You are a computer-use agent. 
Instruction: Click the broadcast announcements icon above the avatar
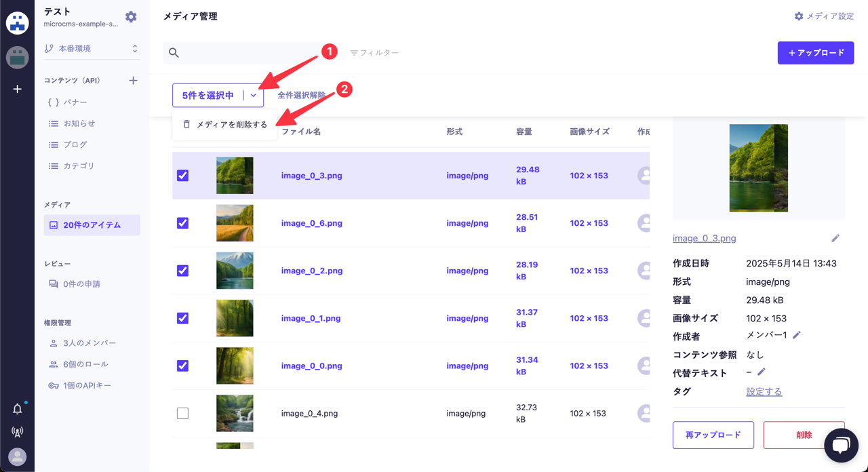coord(17,431)
